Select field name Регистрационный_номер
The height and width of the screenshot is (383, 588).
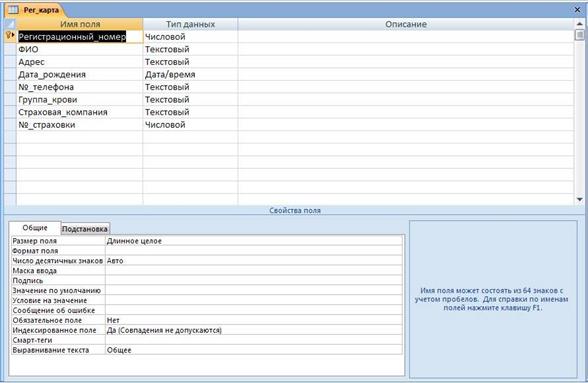(x=80, y=36)
